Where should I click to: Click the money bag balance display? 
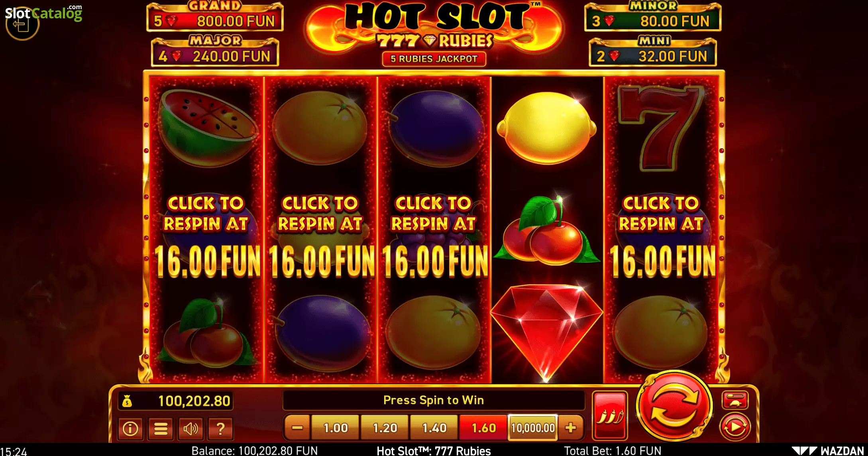pos(176,401)
